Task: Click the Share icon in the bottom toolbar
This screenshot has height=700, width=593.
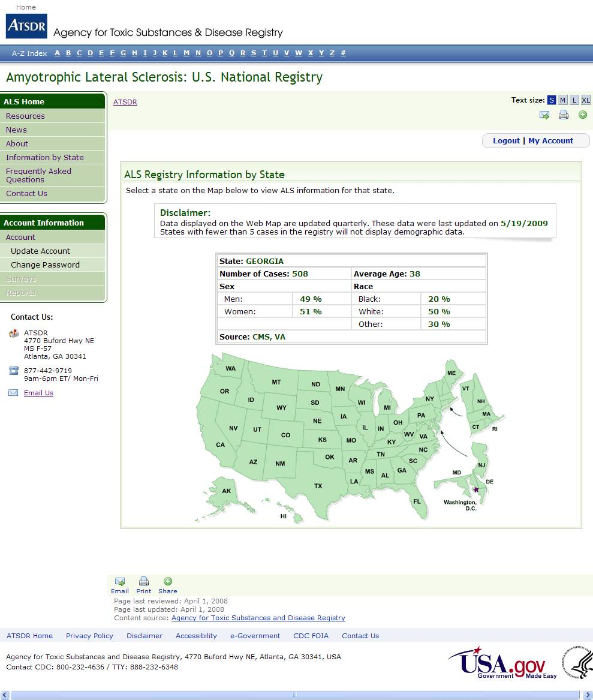Action: (168, 581)
